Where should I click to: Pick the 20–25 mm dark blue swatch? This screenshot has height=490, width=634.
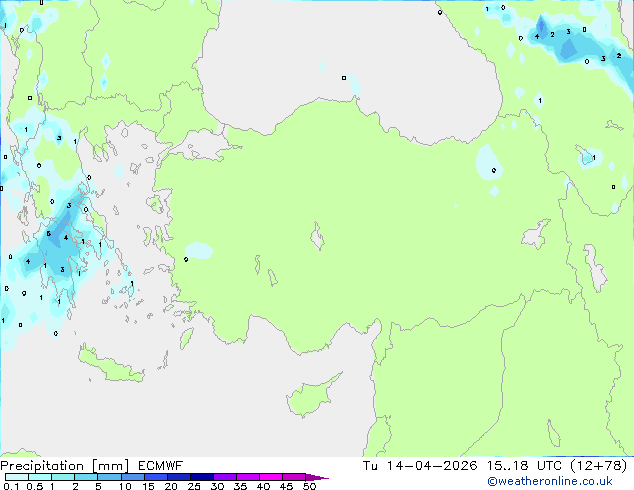[179, 477]
